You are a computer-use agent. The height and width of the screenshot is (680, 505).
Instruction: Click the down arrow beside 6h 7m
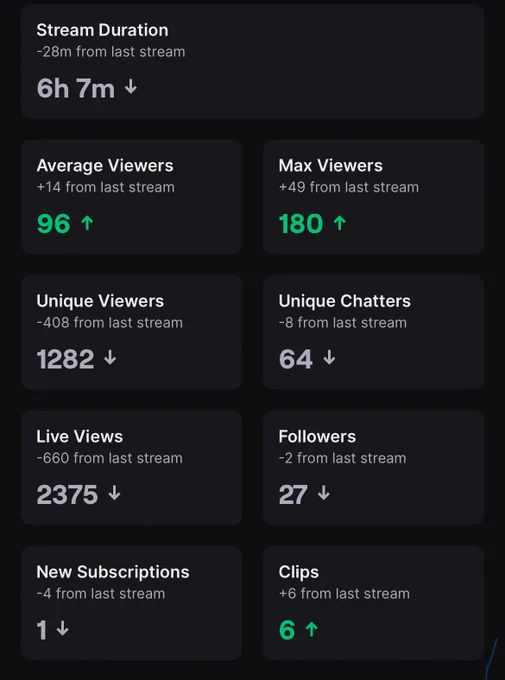[131, 87]
